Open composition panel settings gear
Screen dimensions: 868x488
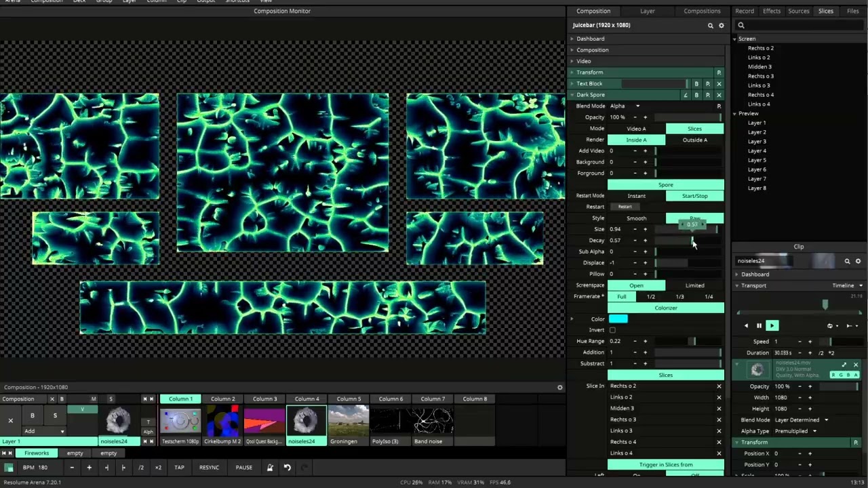point(722,26)
